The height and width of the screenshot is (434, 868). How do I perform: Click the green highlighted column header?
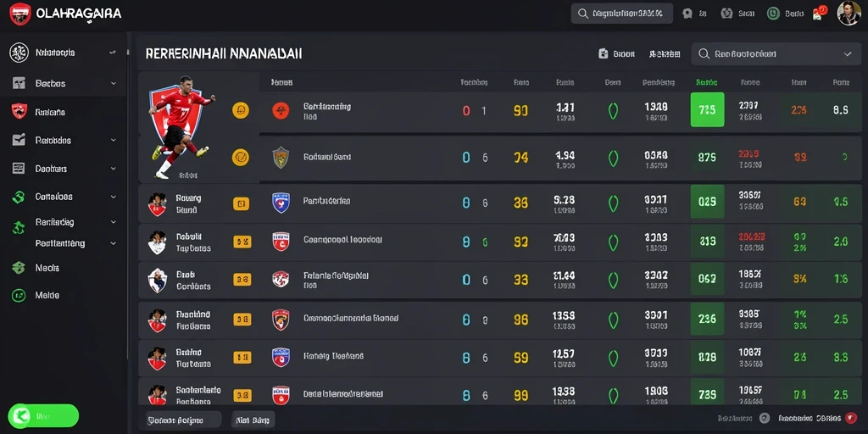[x=706, y=82]
